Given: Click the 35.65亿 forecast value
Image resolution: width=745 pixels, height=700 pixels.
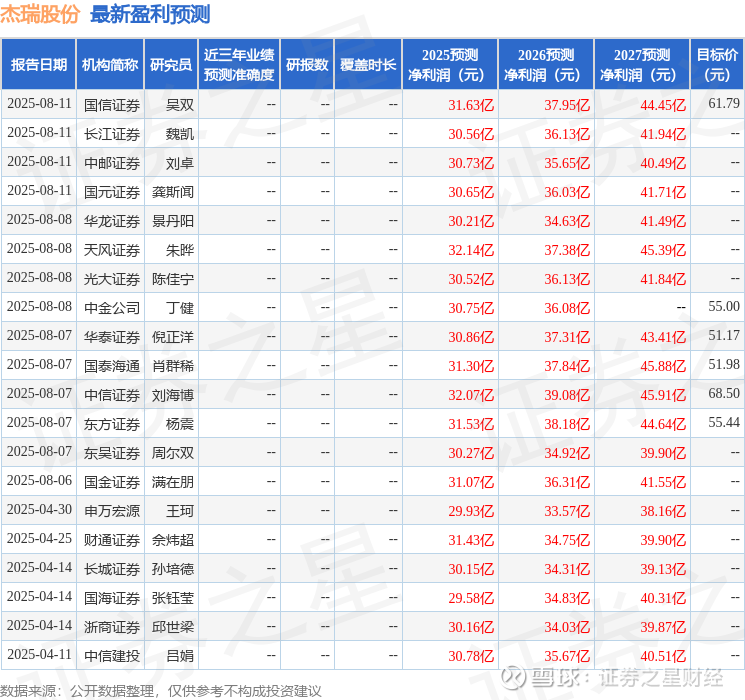Looking at the screenshot, I should point(567,163).
